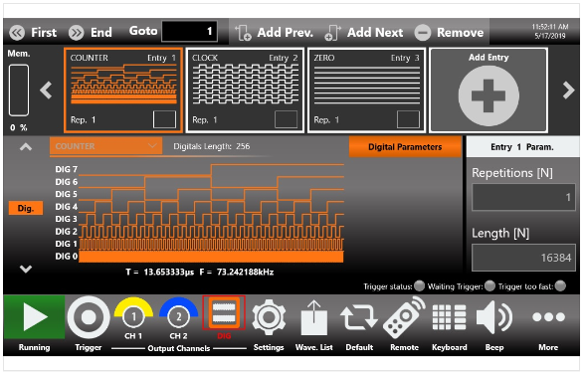Click the T = 13.653333µs period readout
Viewport: 588px width, 372px height.
(160, 272)
